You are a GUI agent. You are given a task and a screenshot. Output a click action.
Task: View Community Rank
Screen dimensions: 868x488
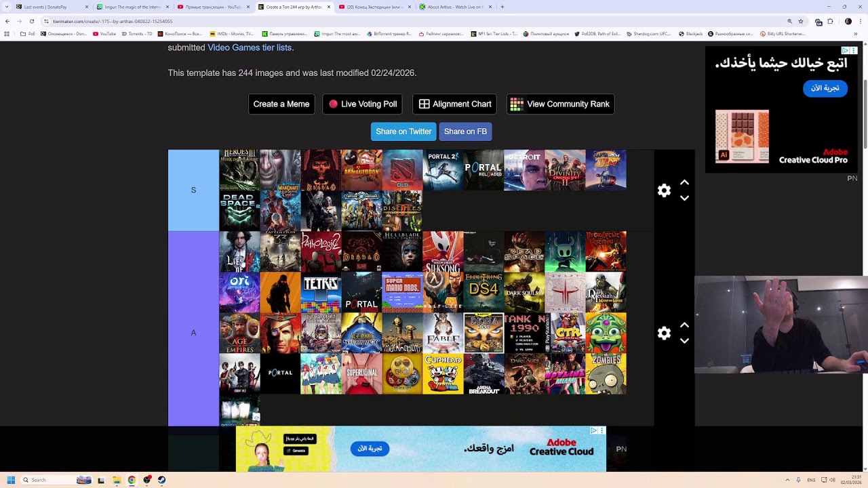tap(560, 104)
